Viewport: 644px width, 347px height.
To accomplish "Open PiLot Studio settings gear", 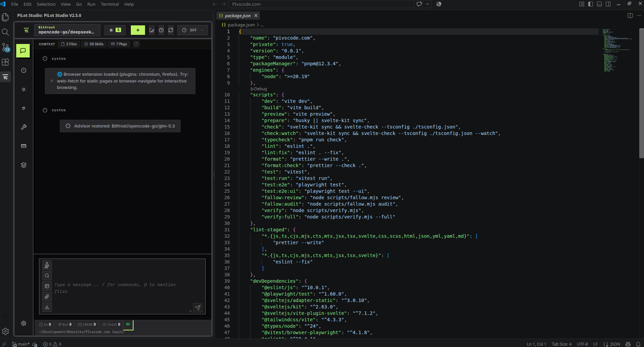I will coord(24,323).
